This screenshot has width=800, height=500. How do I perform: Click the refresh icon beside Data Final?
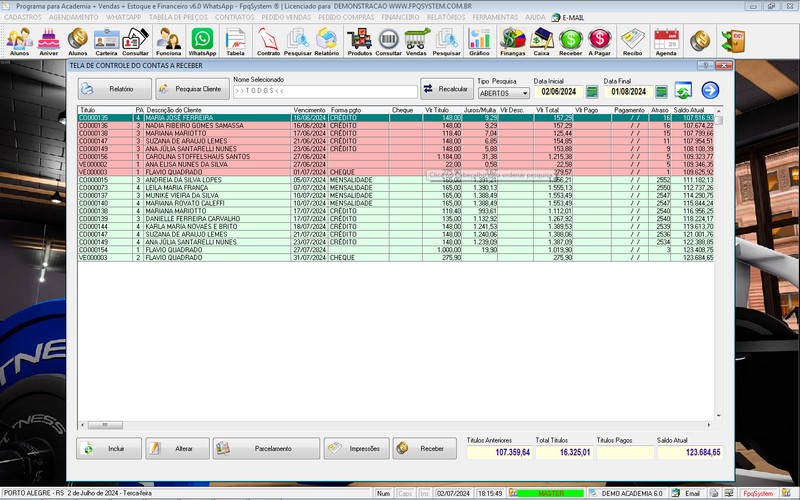click(683, 90)
